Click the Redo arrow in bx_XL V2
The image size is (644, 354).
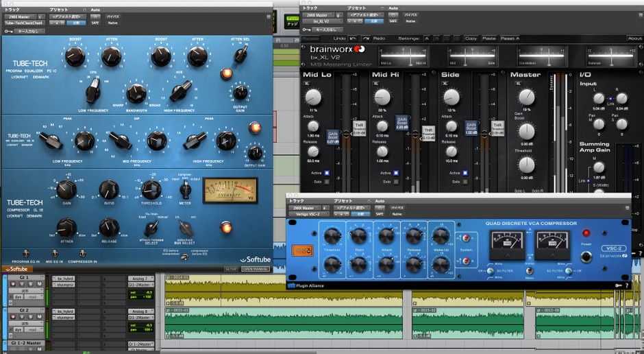366,38
